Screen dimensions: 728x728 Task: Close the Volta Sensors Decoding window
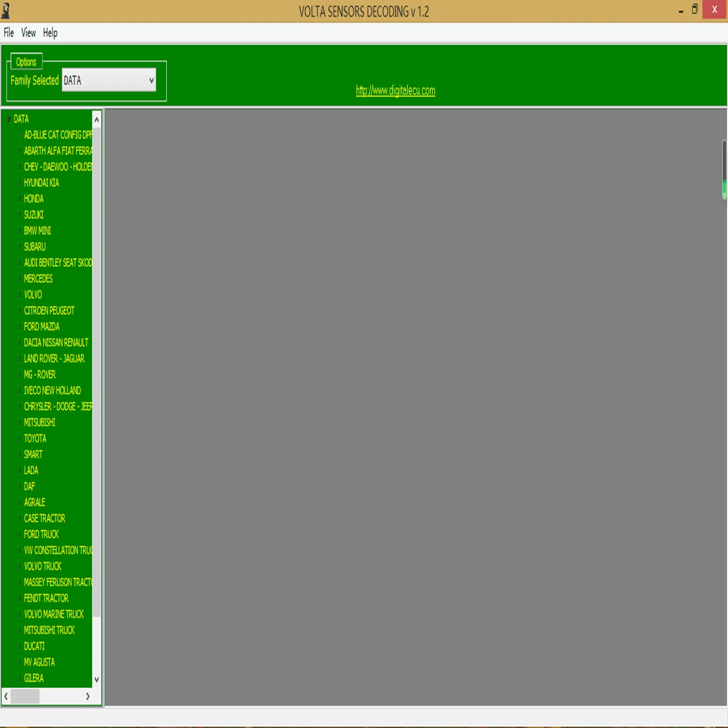pyautogui.click(x=715, y=10)
